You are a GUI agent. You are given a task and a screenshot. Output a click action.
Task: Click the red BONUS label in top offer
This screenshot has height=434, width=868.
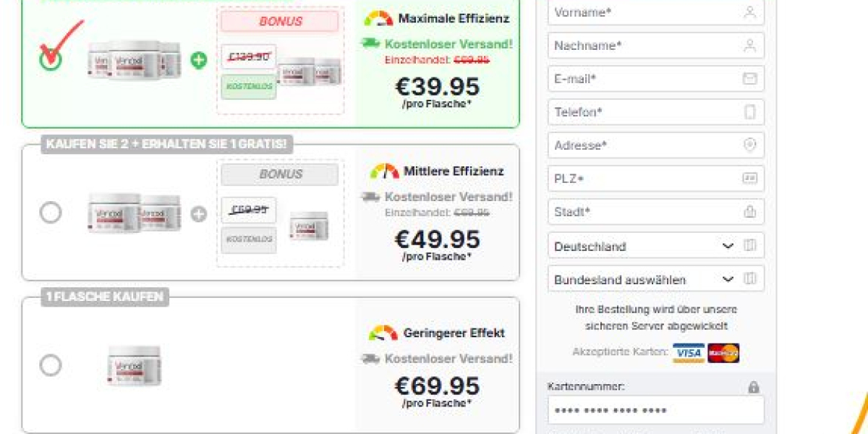pos(280,22)
